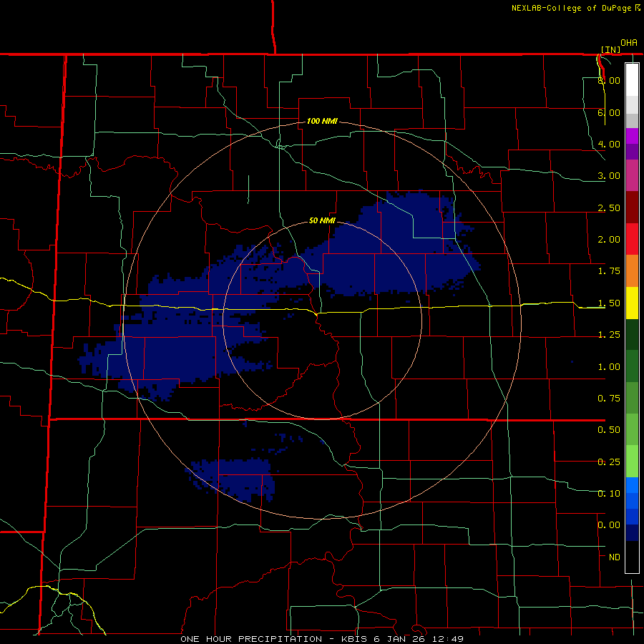Screen dimensions: 644x644
Task: Click the 0.50 legend value
Action: tap(609, 430)
